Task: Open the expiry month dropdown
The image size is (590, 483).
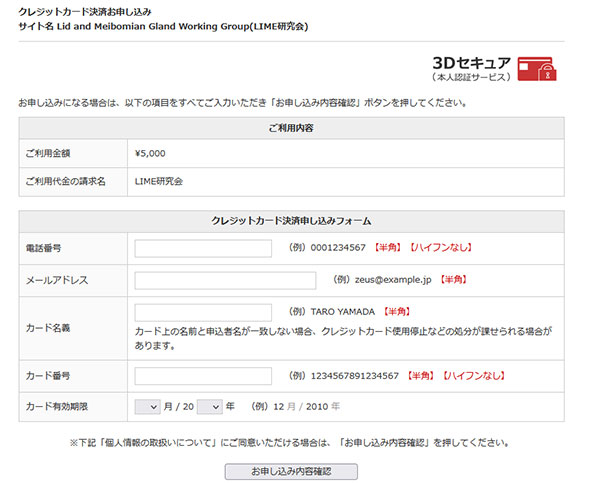Action: click(148, 407)
